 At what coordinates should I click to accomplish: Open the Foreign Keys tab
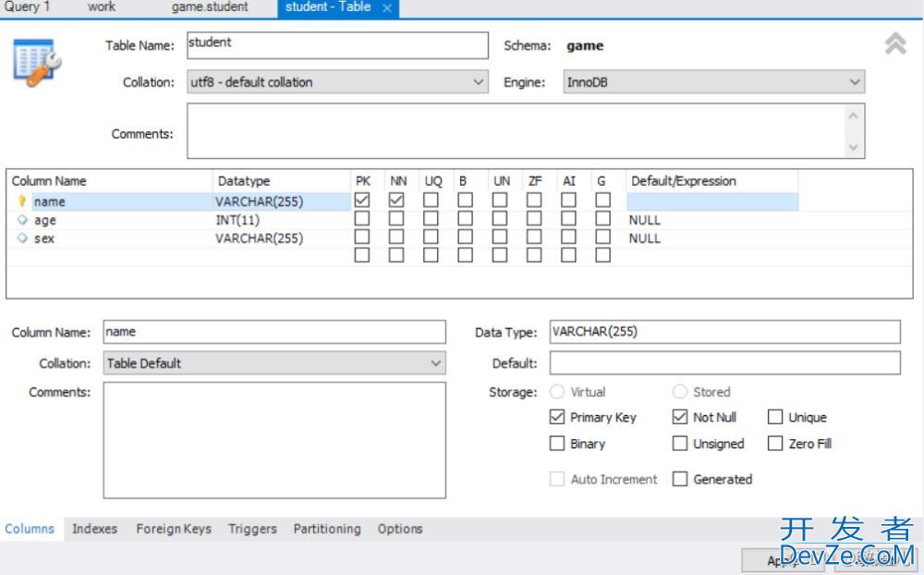(174, 529)
